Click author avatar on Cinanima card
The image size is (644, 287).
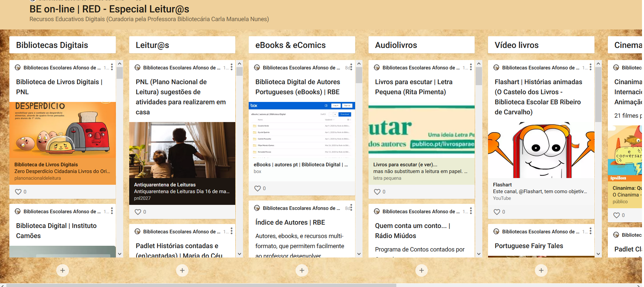pos(616,67)
